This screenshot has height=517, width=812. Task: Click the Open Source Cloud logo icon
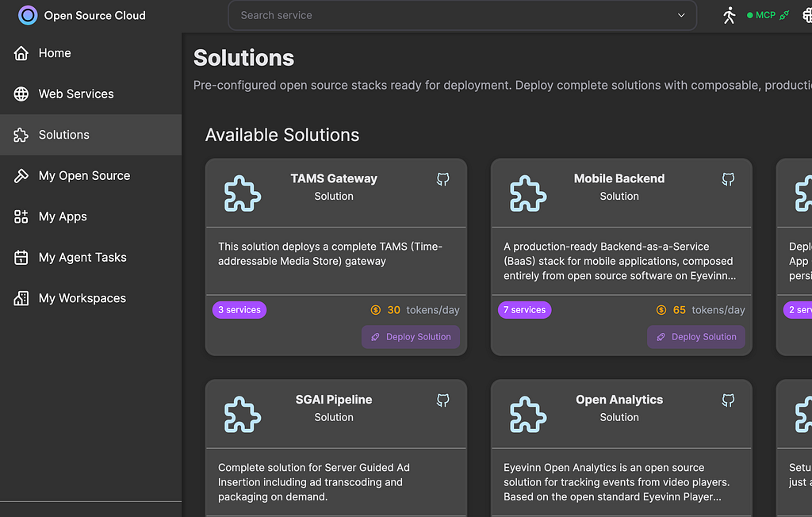(x=28, y=16)
